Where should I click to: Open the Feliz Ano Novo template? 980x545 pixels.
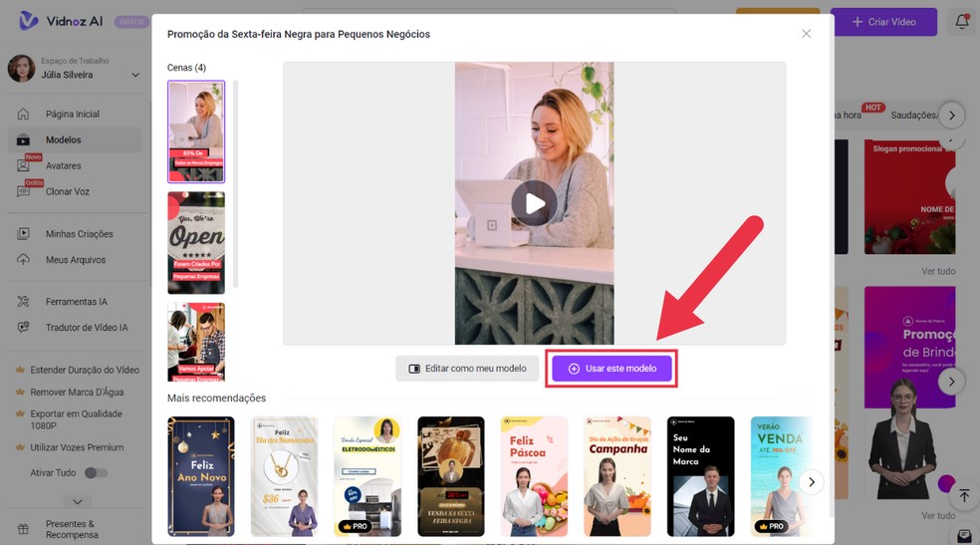[x=201, y=476]
